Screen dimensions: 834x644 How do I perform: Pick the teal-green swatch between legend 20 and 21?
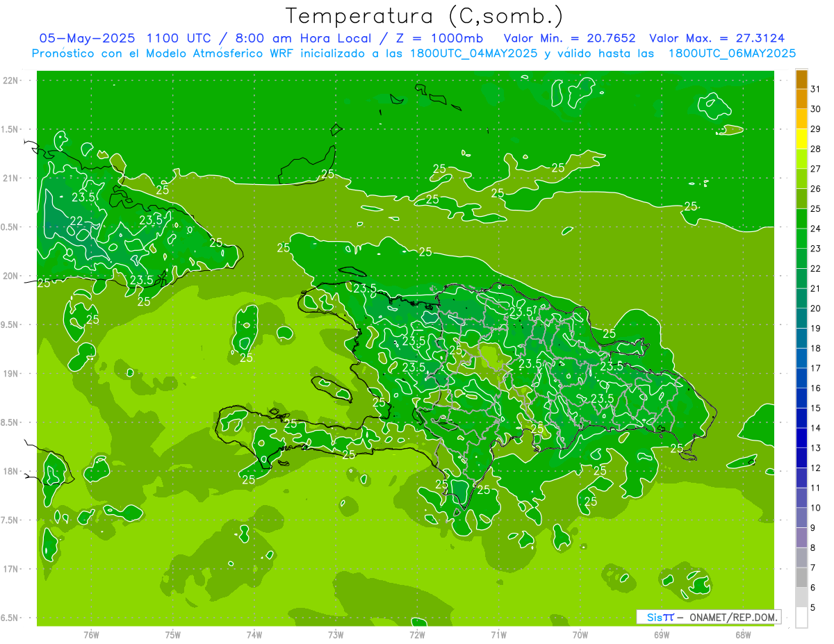point(801,298)
